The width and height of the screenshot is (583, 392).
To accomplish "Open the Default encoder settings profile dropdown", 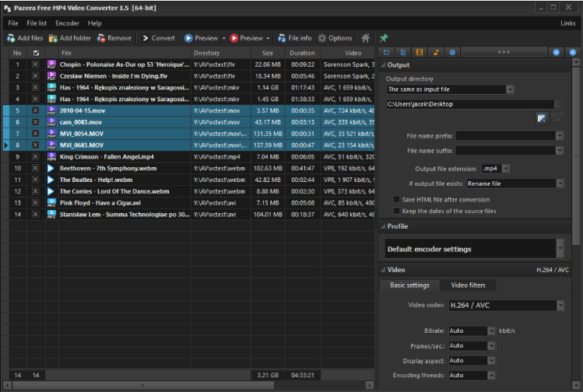I will click(x=560, y=249).
